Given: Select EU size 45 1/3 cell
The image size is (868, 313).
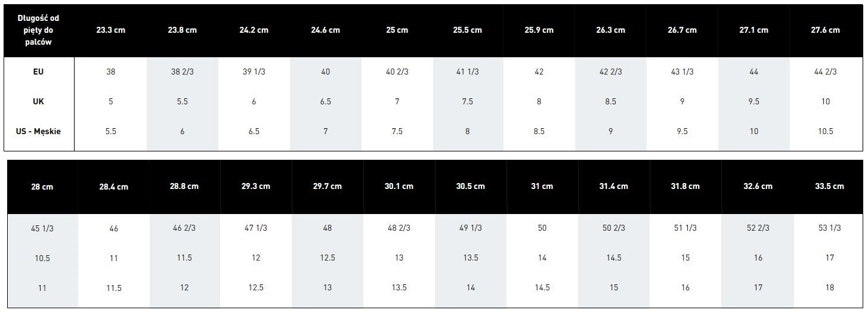Looking at the screenshot, I should [x=42, y=228].
